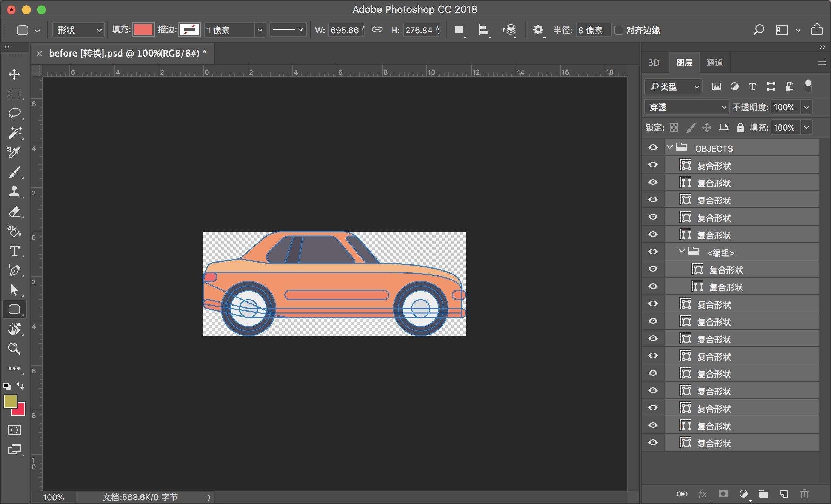Switch to the 通道 tab
831x504 pixels.
[714, 63]
